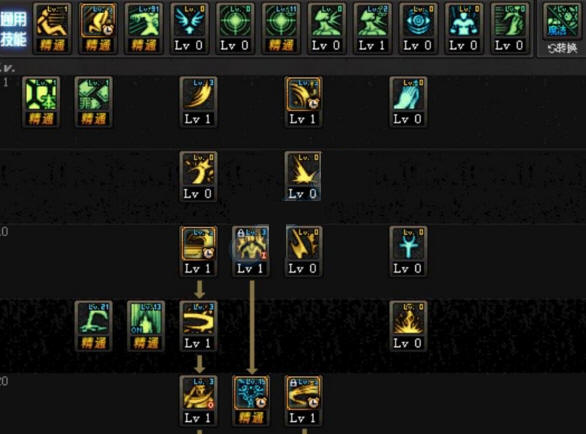
Task: Select the blue muscular body skill icon
Action: coord(464,28)
